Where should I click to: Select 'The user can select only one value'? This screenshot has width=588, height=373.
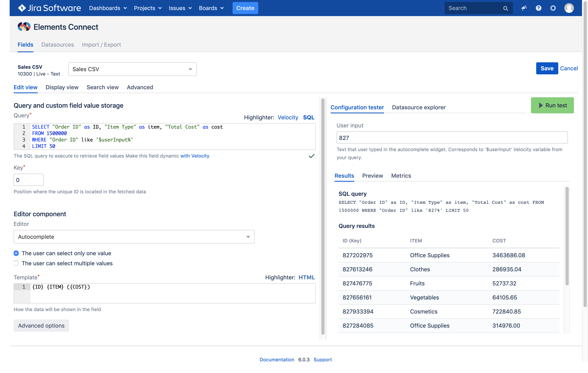tap(16, 253)
